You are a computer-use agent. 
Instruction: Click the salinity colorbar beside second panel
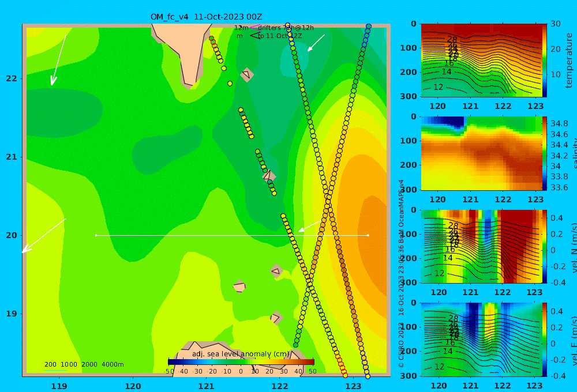coord(545,153)
